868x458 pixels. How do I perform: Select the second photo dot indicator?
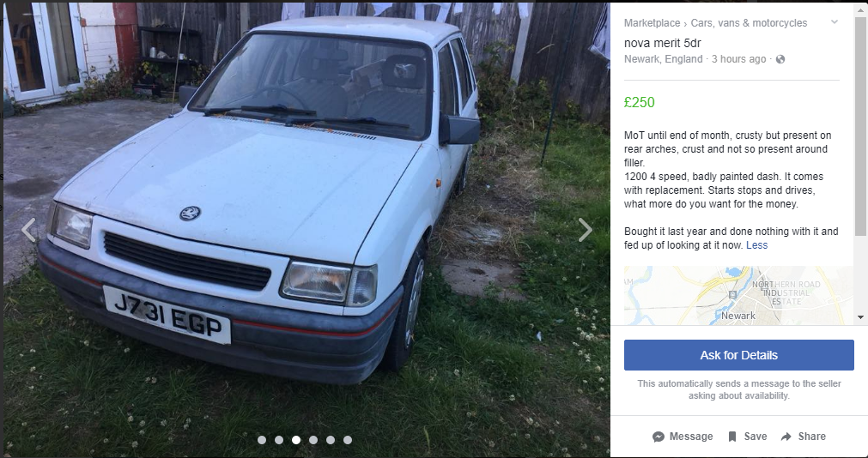(x=279, y=440)
